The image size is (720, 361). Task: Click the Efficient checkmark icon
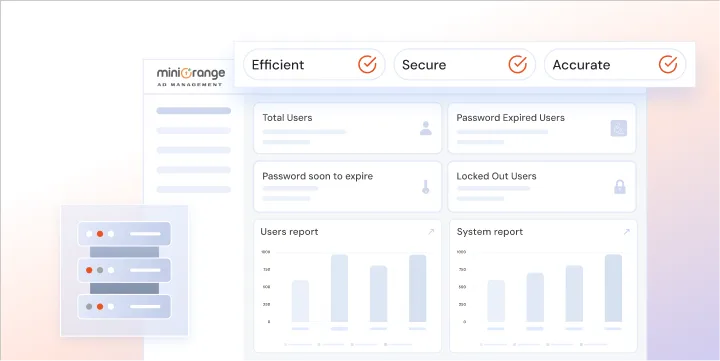tap(367, 64)
